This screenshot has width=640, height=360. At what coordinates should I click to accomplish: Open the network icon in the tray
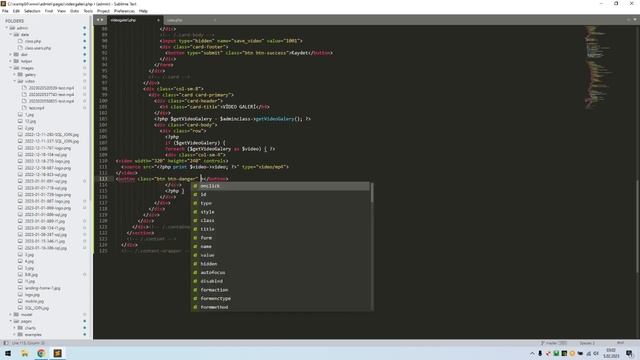(589, 353)
